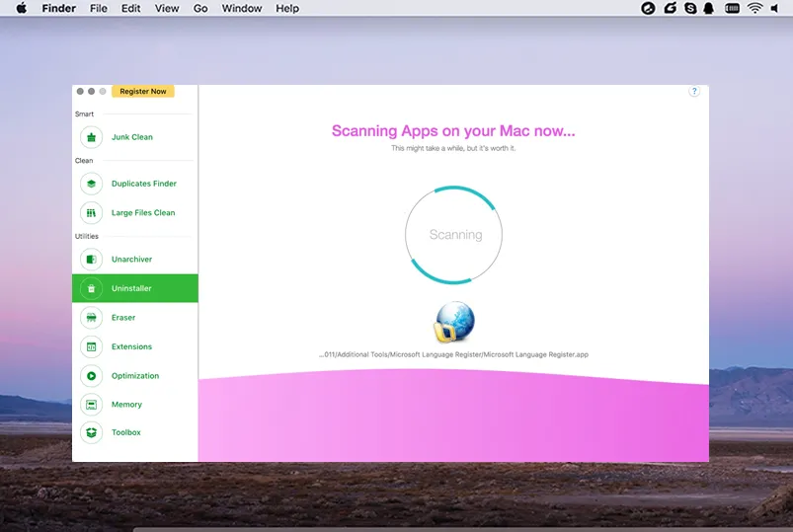
Task: Select the Large Files Clean icon
Action: [x=91, y=213]
